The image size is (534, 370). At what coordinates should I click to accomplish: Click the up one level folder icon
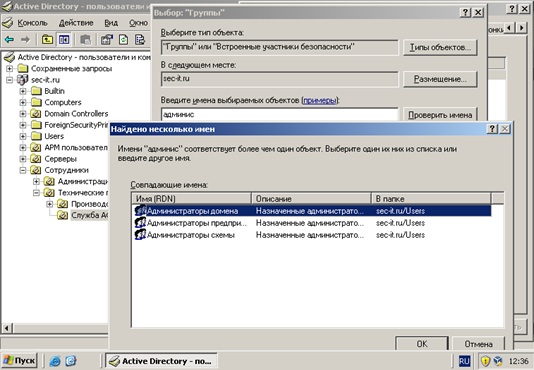[47, 40]
